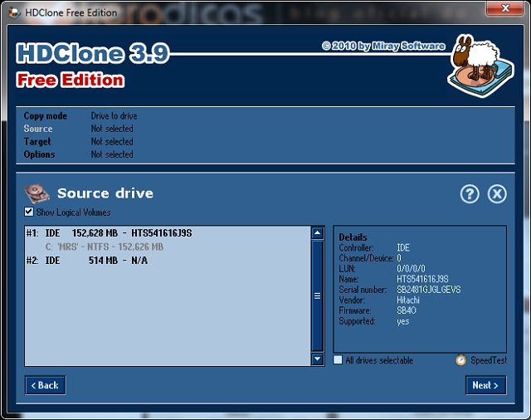This screenshot has width=531, height=420.
Task: Click the HDClone title bar app icon
Action: pos(14,13)
